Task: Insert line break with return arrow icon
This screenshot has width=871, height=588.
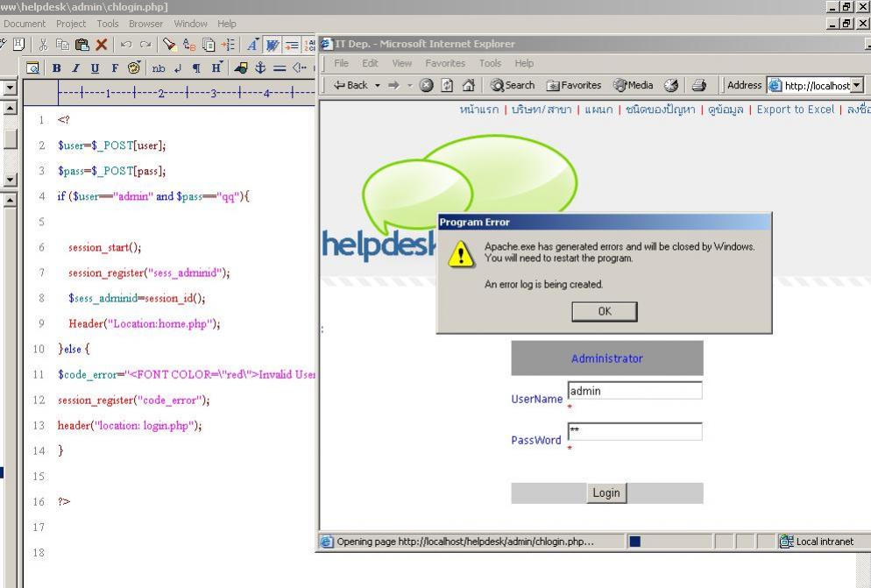Action: pos(178,67)
